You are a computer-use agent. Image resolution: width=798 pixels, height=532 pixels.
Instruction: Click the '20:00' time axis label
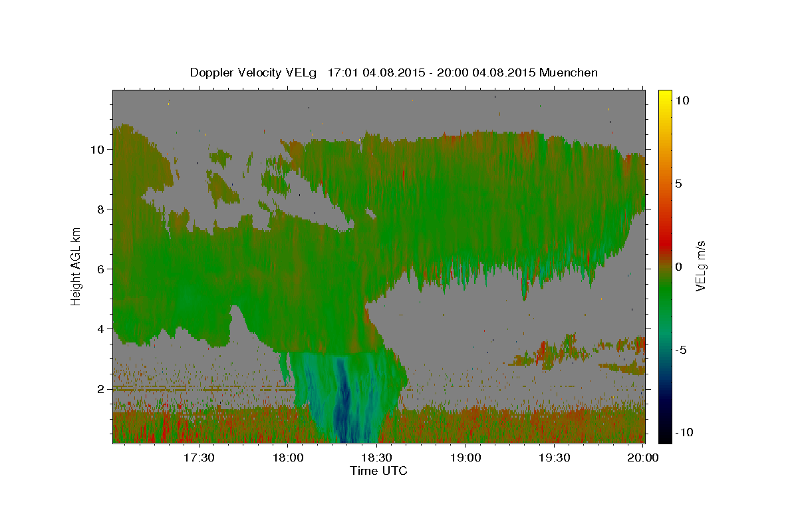point(643,458)
